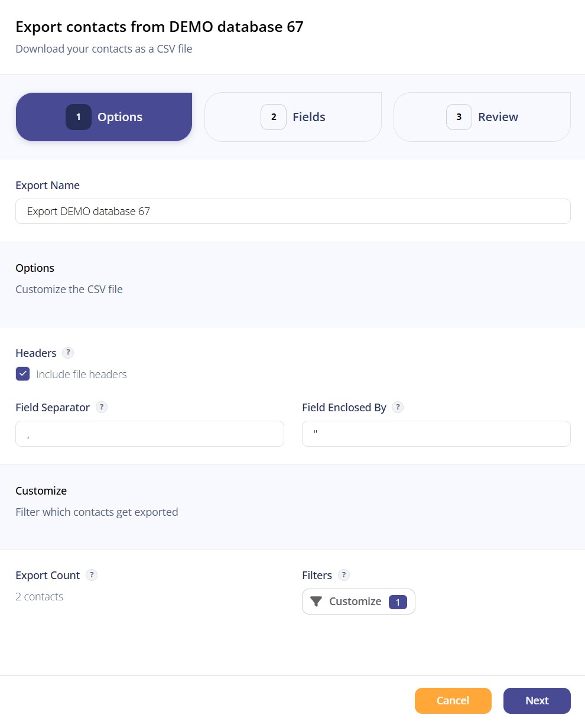Click the step number 1 badge

(79, 117)
